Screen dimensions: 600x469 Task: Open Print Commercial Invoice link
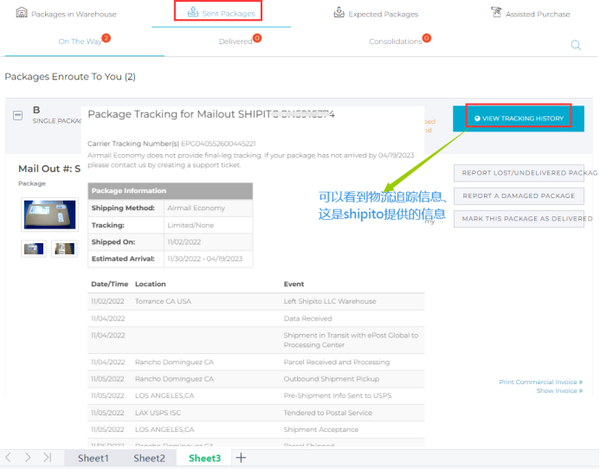[x=541, y=382]
